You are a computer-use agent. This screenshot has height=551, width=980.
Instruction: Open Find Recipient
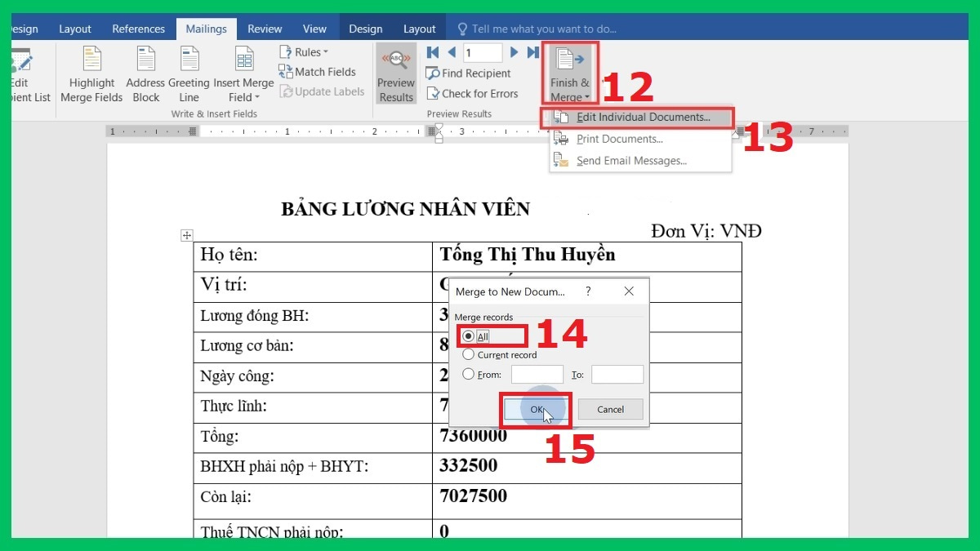(x=468, y=73)
